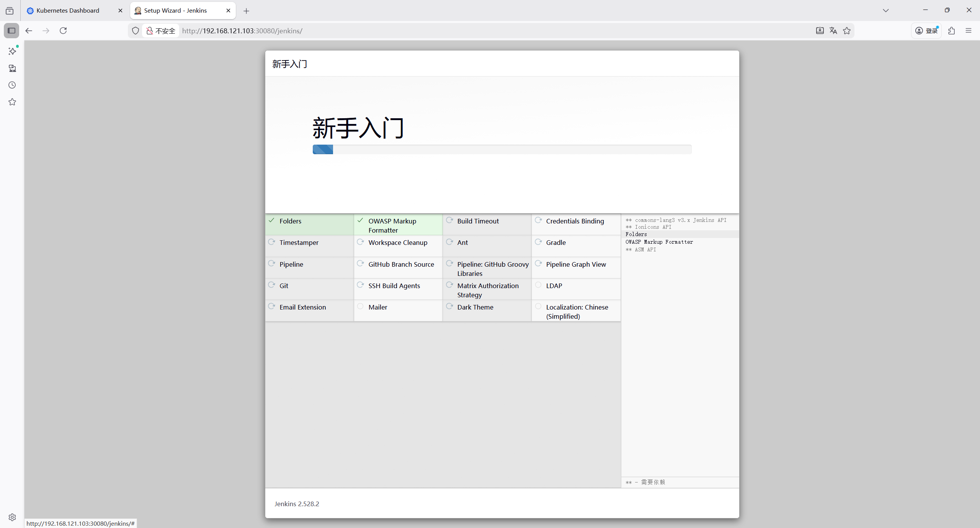The width and height of the screenshot is (980, 528).
Task: Click the browser reload button
Action: tap(63, 31)
